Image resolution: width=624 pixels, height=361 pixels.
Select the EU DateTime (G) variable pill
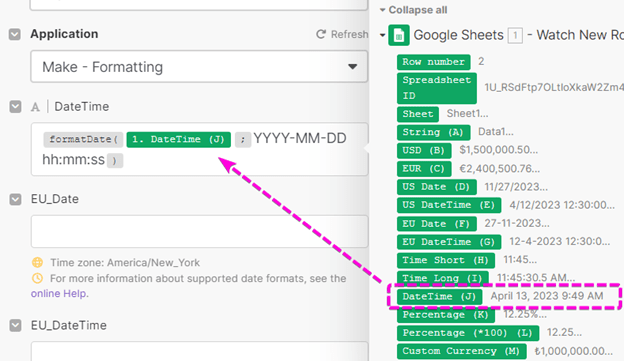(449, 242)
